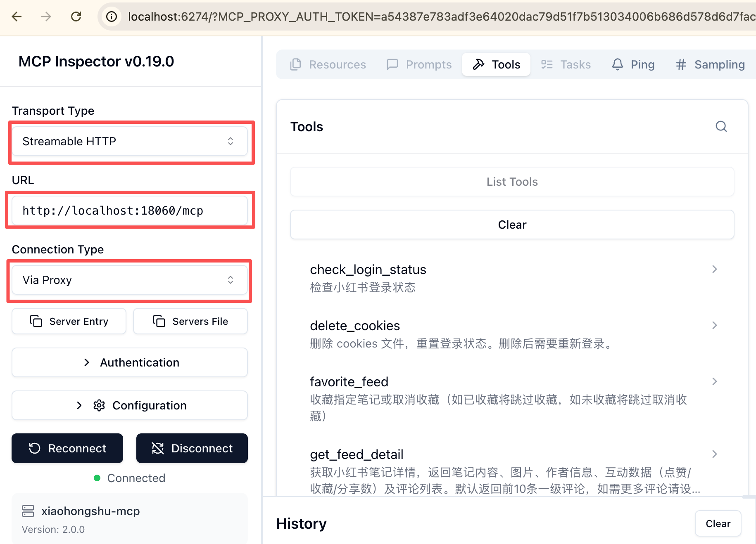Click the bell icon next to Ping

pyautogui.click(x=617, y=64)
